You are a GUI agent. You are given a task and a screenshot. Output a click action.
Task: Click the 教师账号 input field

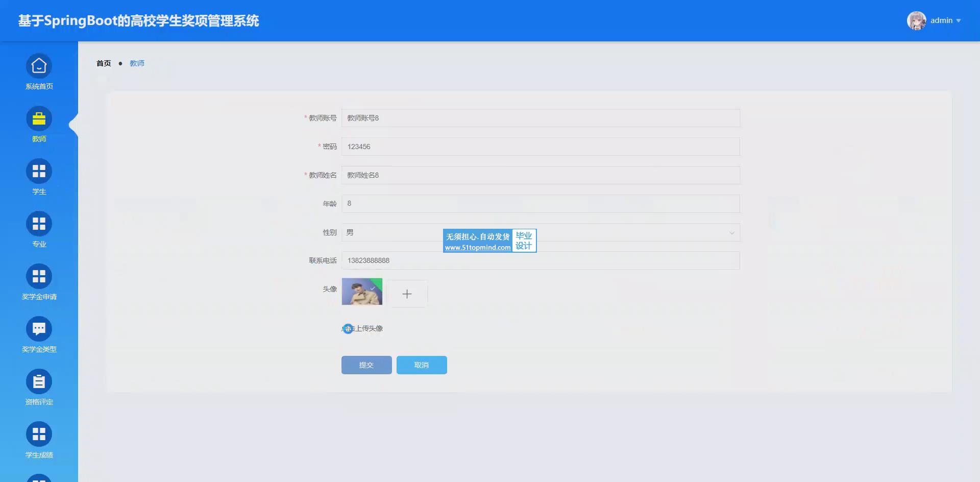pos(540,118)
